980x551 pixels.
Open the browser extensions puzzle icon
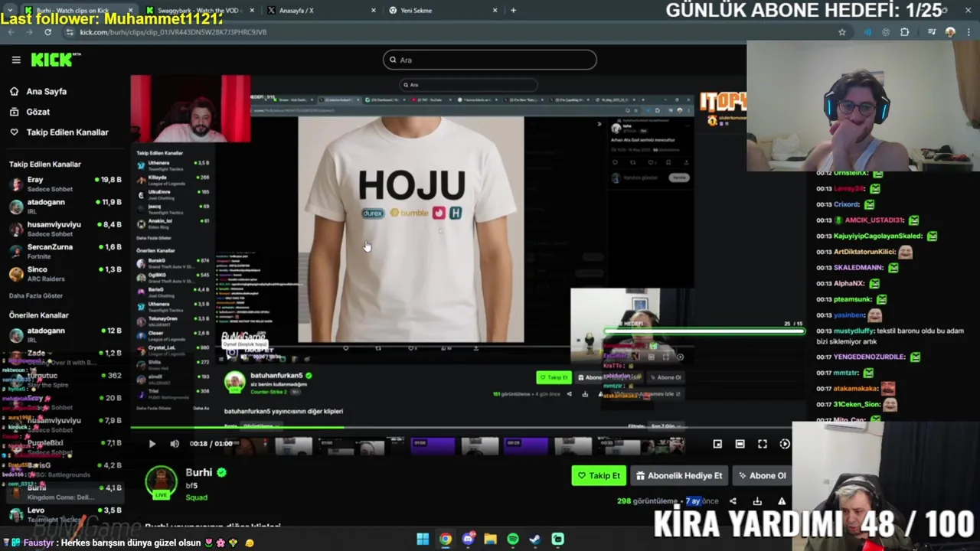click(905, 32)
